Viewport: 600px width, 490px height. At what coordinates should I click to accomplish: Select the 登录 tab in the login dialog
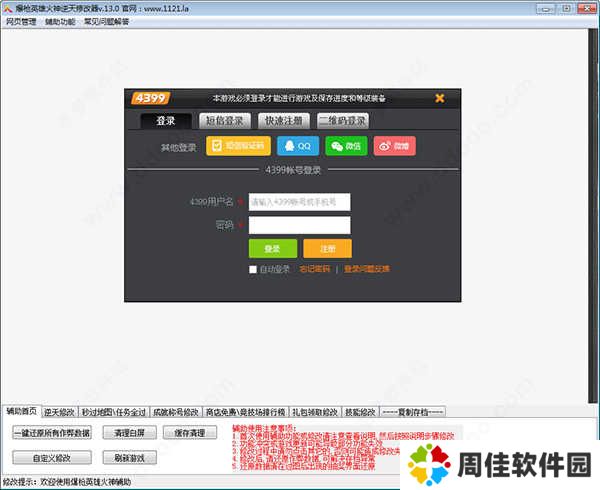tap(166, 121)
